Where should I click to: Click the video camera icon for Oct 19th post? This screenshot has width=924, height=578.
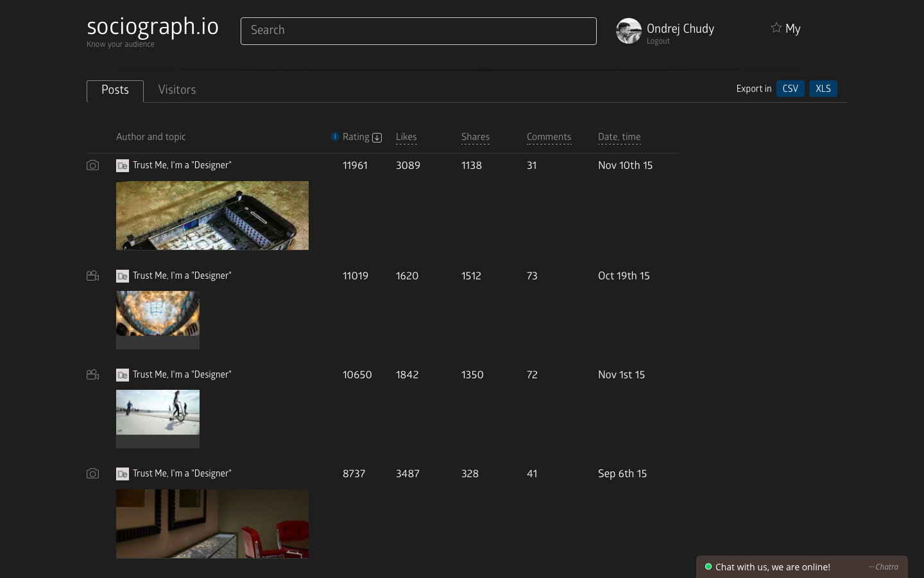(x=92, y=276)
